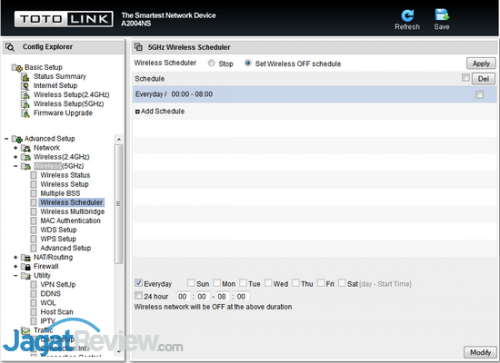
Task: Check the Sun day checkbox
Action: [191, 283]
